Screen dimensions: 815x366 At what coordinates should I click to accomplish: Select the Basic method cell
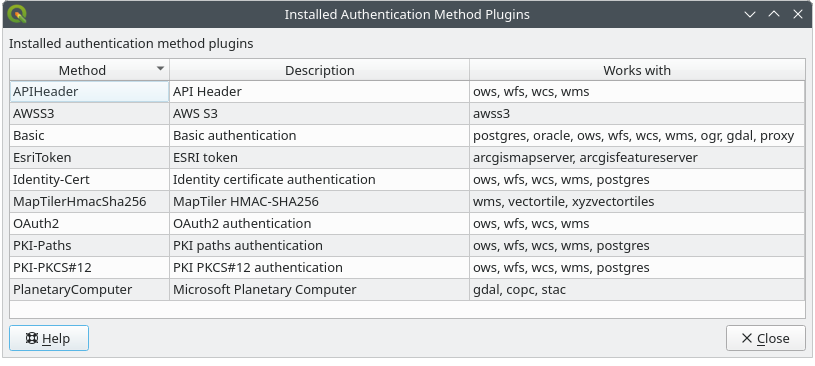(x=89, y=136)
